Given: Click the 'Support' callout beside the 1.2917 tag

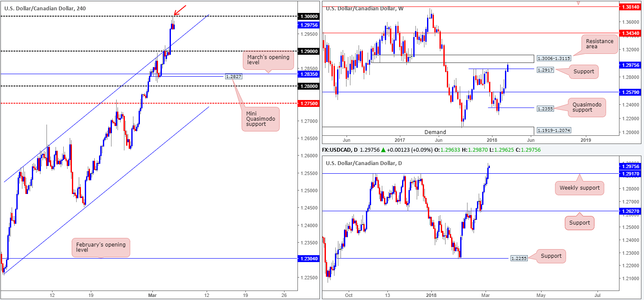Looking at the screenshot, I should tap(583, 72).
